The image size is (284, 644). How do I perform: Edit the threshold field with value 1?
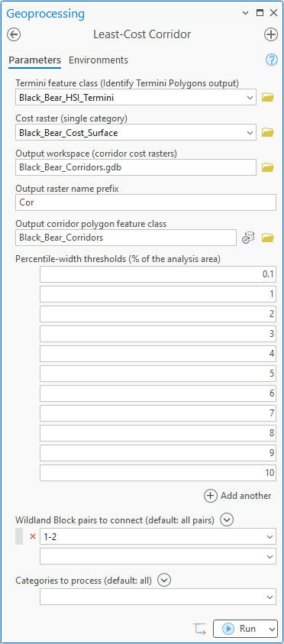158,294
